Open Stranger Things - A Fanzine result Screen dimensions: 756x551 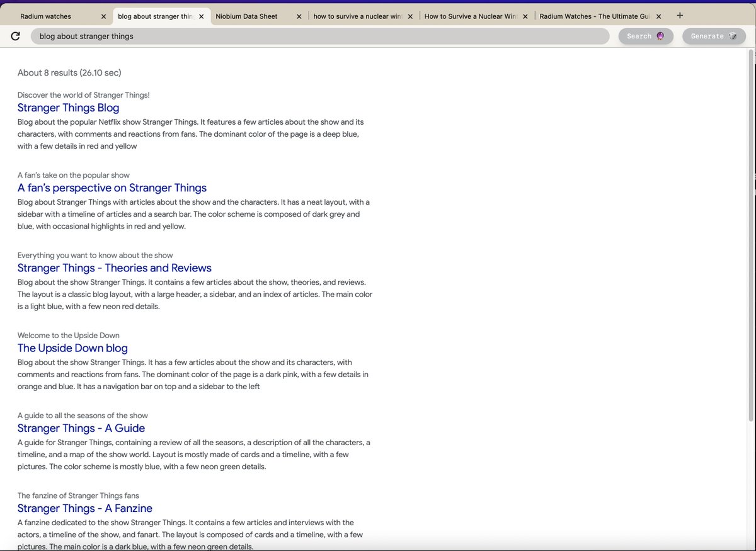click(85, 508)
